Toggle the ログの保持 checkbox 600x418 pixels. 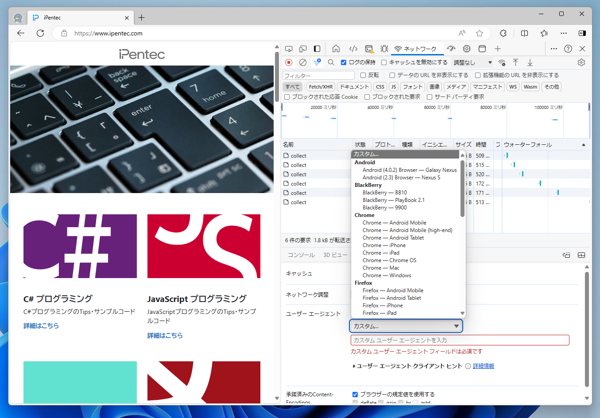[344, 62]
